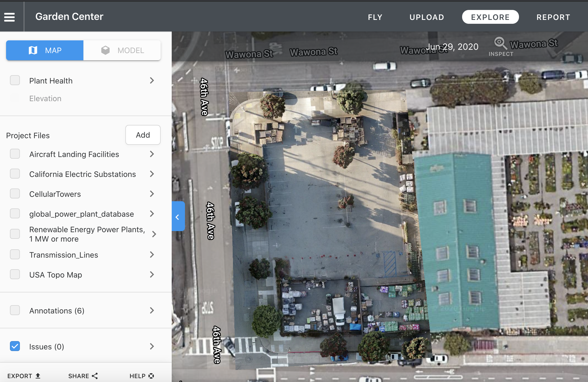Uncheck the Issues (0) checkbox

click(x=15, y=346)
